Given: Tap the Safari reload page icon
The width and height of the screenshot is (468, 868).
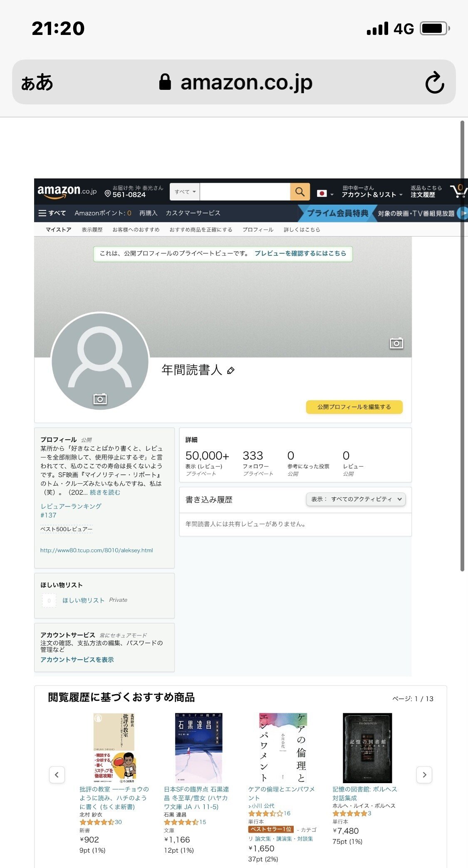Looking at the screenshot, I should coord(435,82).
